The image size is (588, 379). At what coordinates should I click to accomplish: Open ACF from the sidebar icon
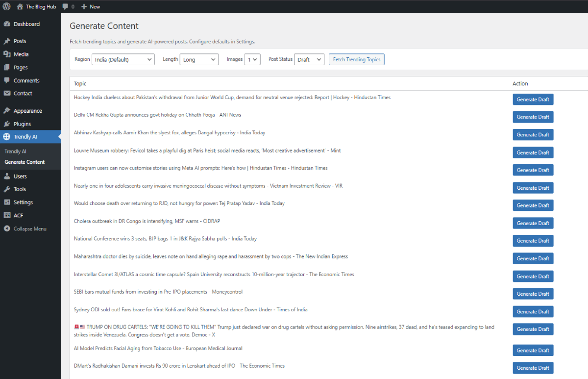[x=8, y=215]
